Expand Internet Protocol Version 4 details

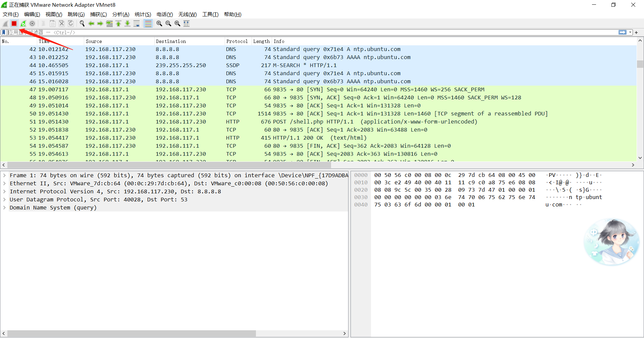[4, 192]
